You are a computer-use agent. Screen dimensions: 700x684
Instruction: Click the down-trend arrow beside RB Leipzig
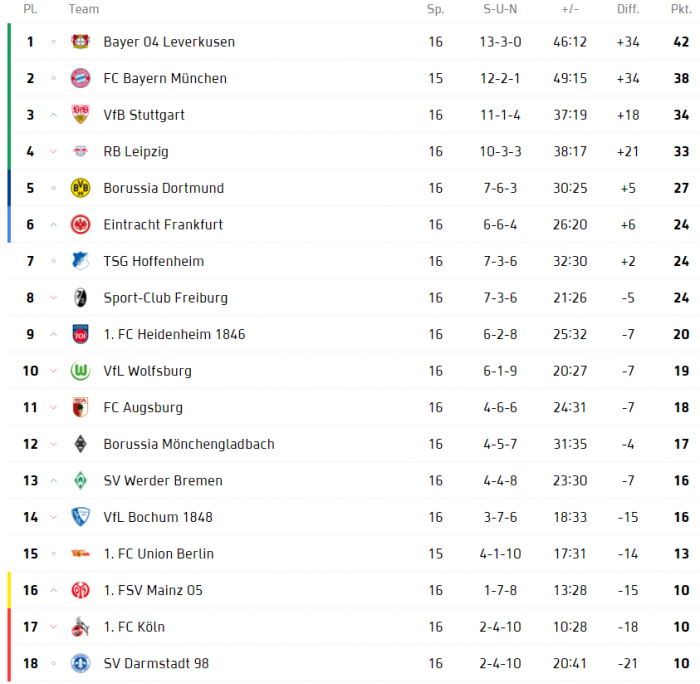pyautogui.click(x=54, y=151)
